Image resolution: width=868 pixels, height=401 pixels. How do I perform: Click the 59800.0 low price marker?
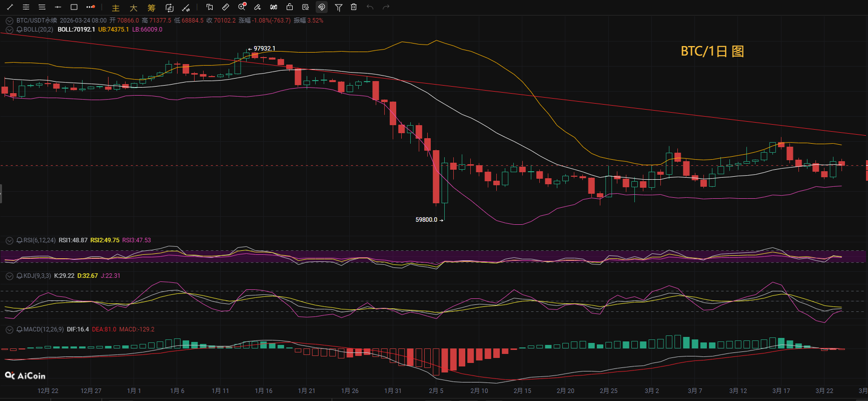[426, 220]
